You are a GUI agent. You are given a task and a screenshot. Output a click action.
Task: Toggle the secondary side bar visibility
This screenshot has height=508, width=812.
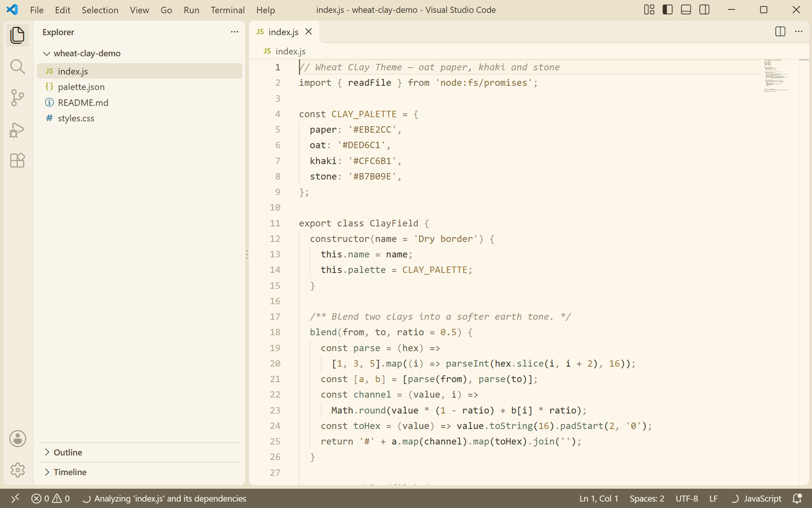click(x=705, y=10)
